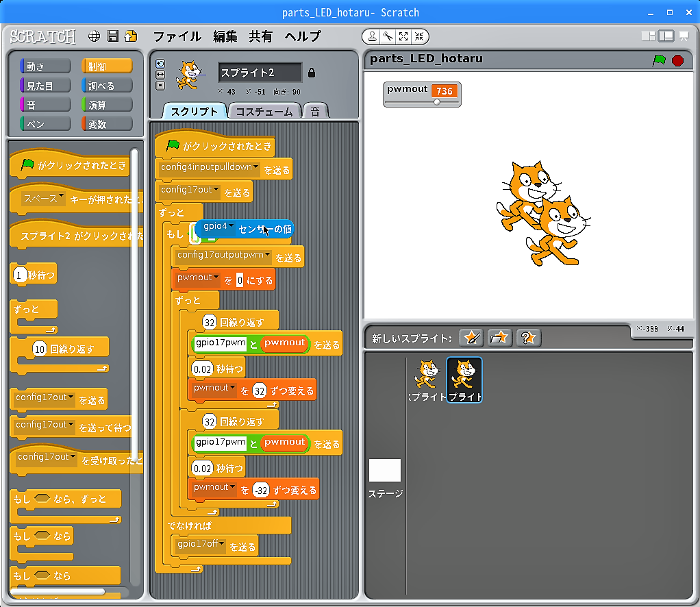Open the ファイル menu
700x607 pixels.
(177, 36)
